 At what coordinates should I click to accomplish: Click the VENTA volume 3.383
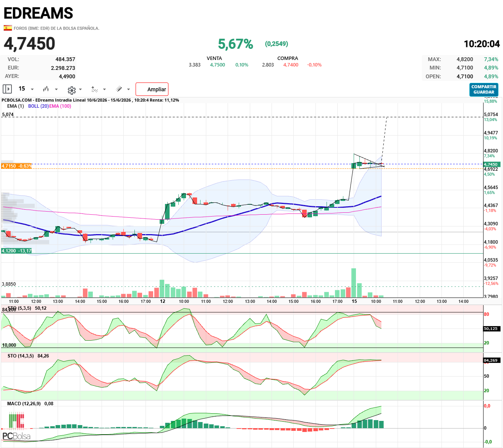pyautogui.click(x=194, y=65)
